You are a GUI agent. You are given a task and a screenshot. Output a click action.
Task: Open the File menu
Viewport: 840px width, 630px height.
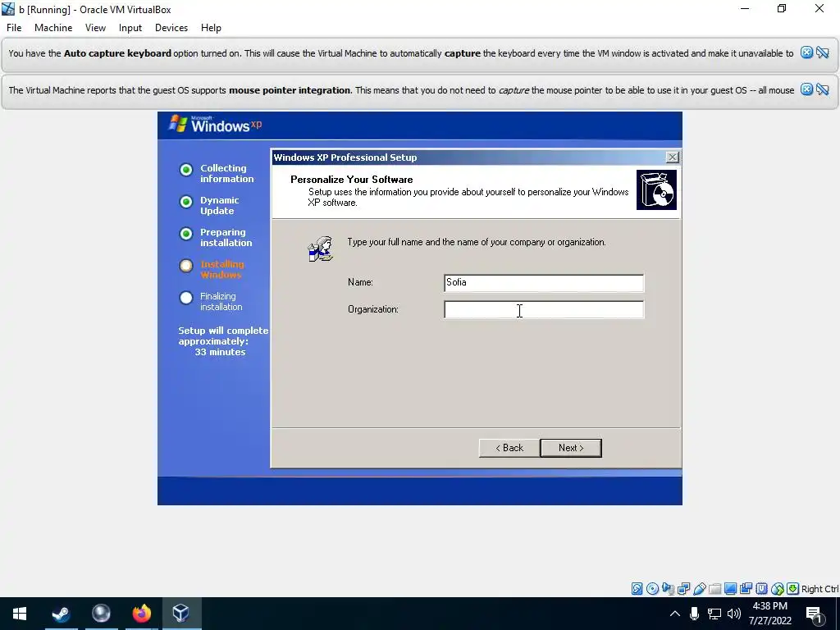[x=14, y=28]
